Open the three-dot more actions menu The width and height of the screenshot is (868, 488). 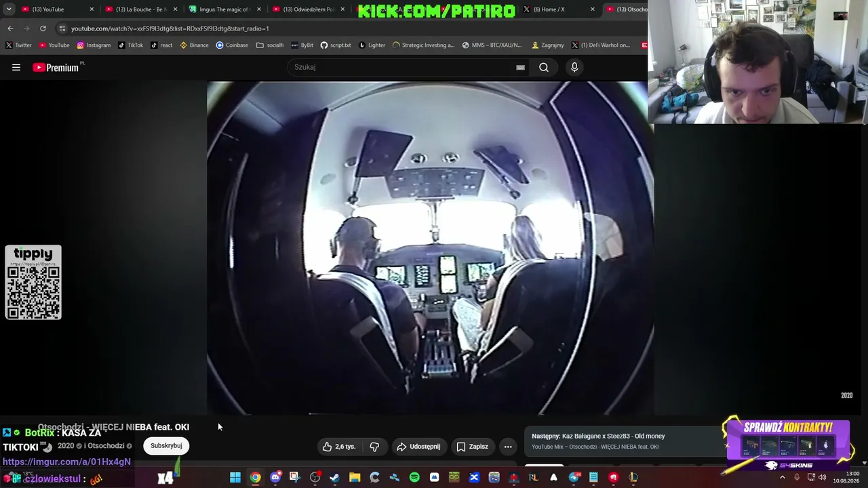(508, 447)
